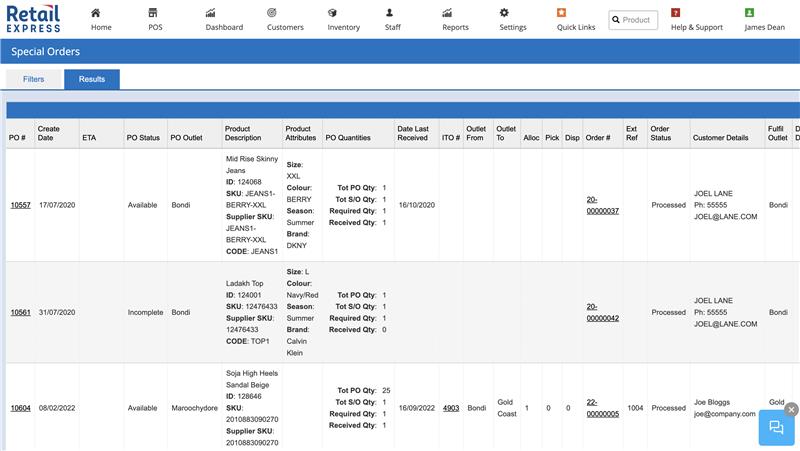
Task: Open the Customers target icon
Action: (x=272, y=13)
